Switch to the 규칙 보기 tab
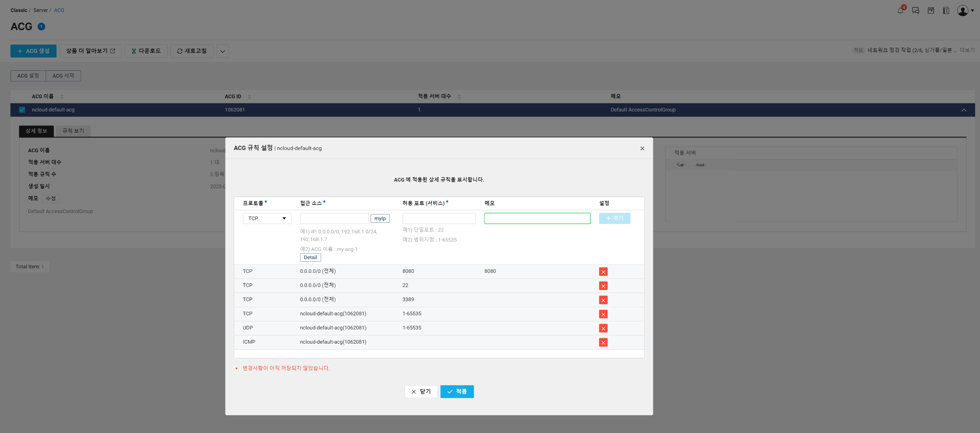This screenshot has width=980, height=433. point(73,130)
